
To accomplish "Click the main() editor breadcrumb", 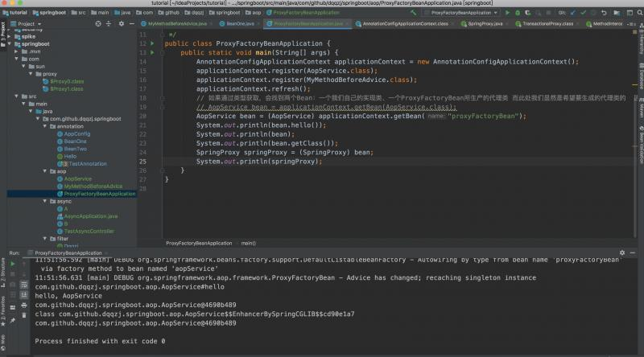I will click(248, 244).
